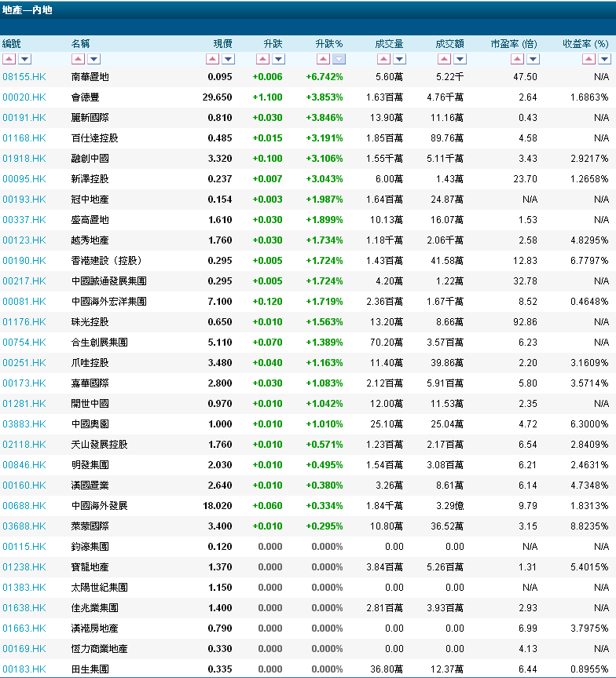
Task: Open stock code 01383.HK
Action: (x=24, y=588)
